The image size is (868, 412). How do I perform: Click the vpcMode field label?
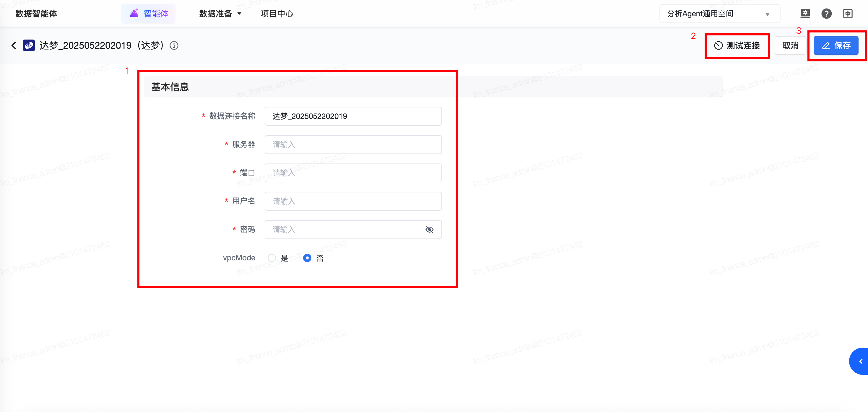[239, 258]
